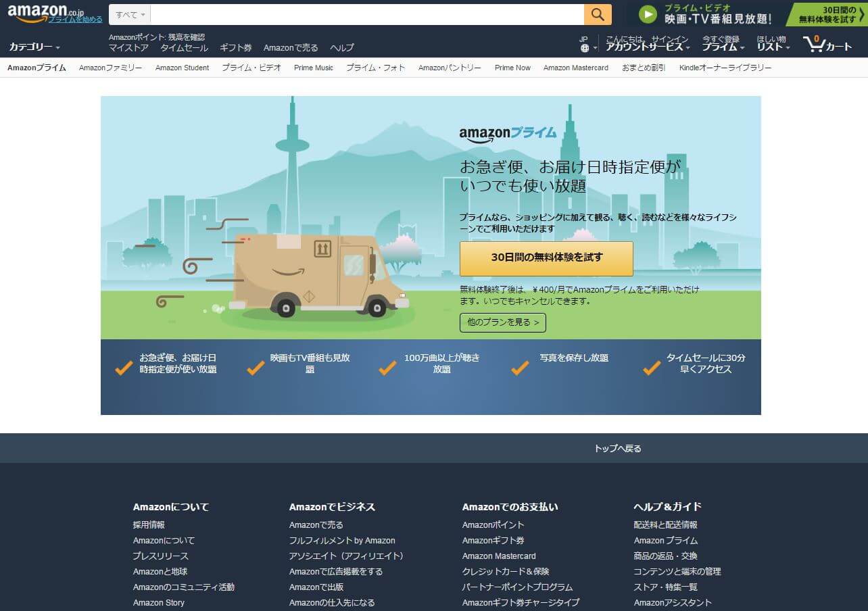Click inside the search text field
The height and width of the screenshot is (611, 868).
pos(367,14)
